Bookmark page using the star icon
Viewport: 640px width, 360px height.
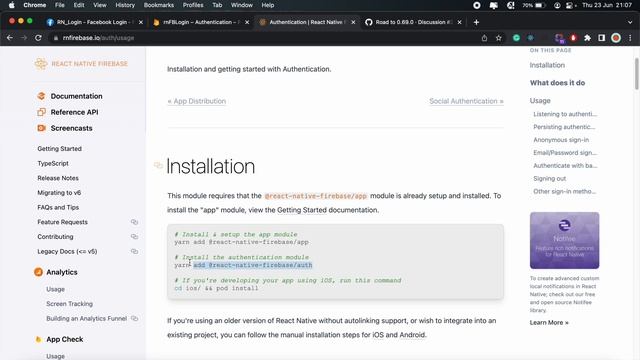[498, 38]
